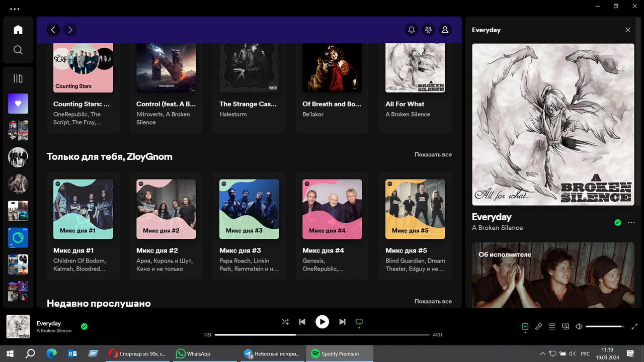Open the Search icon in sidebar
Image resolution: width=644 pixels, height=362 pixels.
[x=18, y=50]
